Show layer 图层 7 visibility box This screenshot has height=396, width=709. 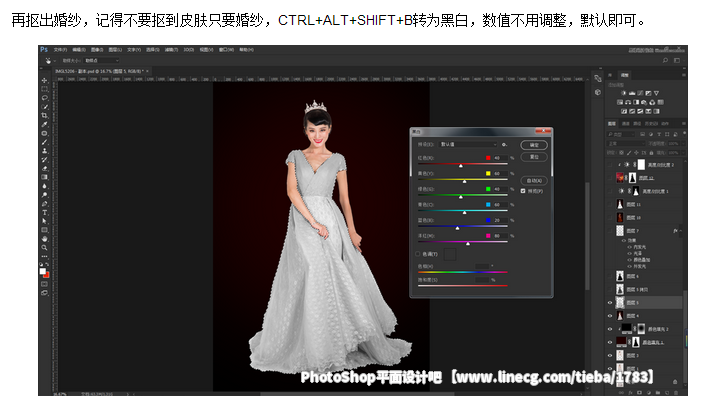tap(610, 231)
